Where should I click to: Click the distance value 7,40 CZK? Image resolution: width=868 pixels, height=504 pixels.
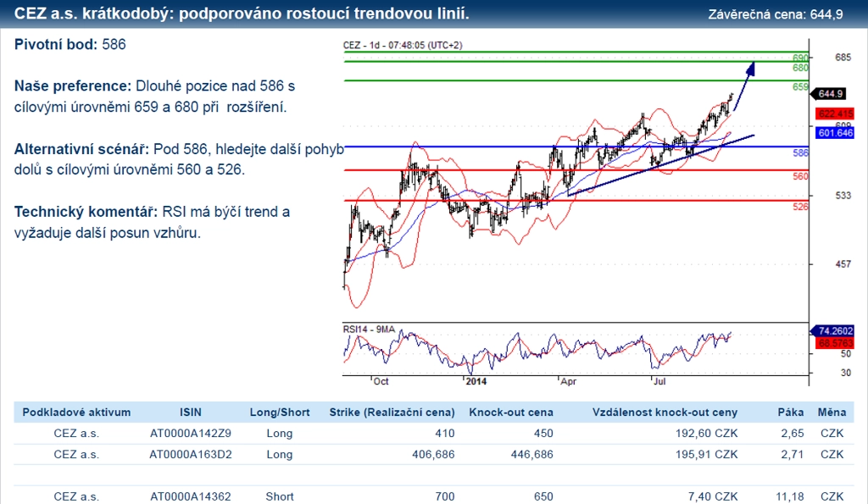(712, 496)
